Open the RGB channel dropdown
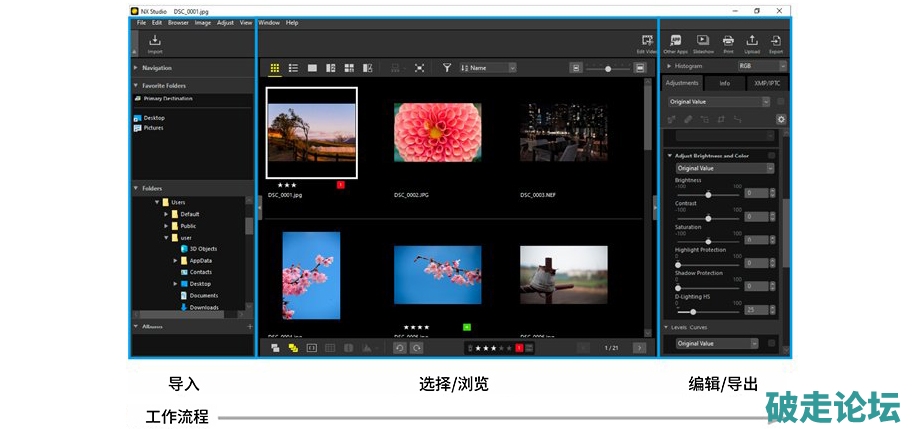Screen dimensions: 920x429 [761, 66]
